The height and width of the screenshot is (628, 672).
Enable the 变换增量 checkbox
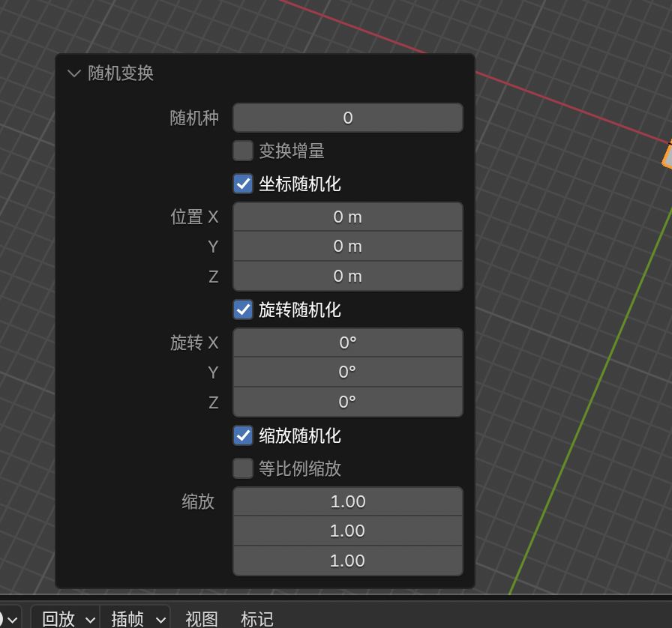[243, 151]
